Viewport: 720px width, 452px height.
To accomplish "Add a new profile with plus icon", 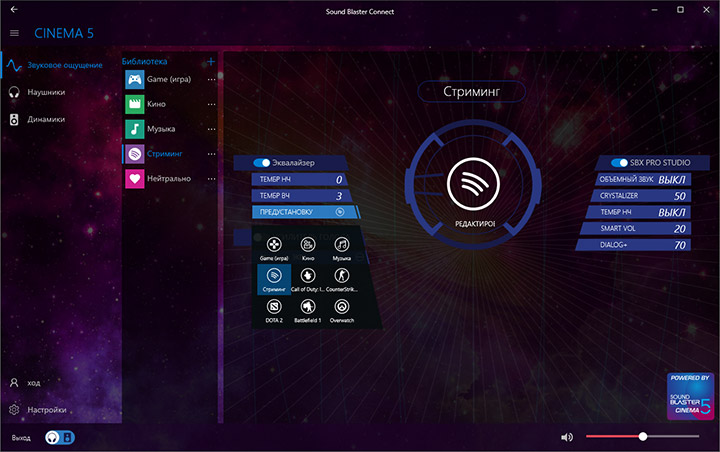I will 211,61.
